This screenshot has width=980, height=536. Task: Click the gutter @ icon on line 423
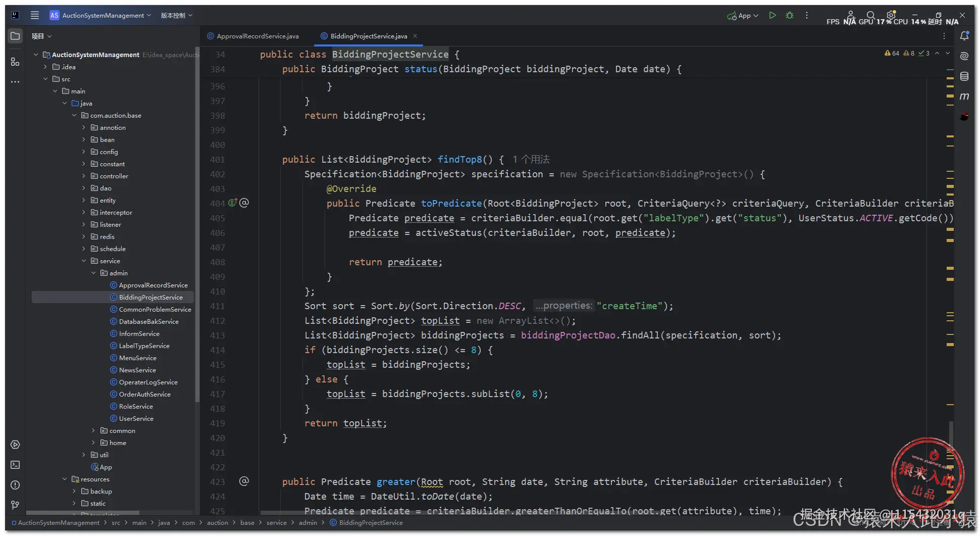[x=244, y=481]
